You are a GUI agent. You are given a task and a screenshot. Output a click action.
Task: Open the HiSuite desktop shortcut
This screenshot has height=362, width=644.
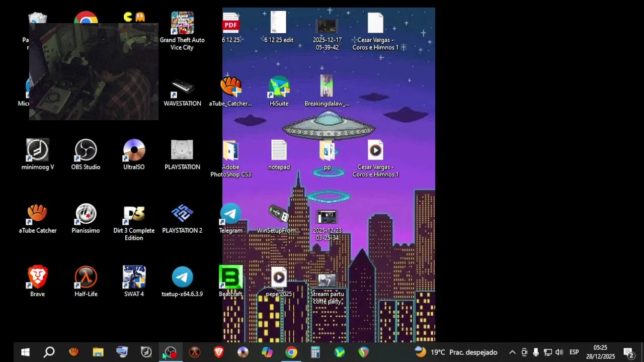(x=279, y=92)
